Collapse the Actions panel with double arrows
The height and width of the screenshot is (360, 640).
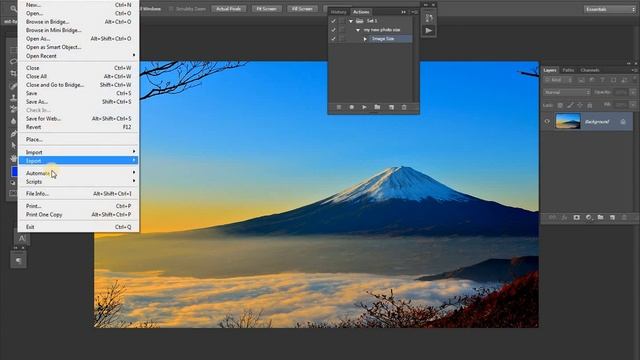404,12
